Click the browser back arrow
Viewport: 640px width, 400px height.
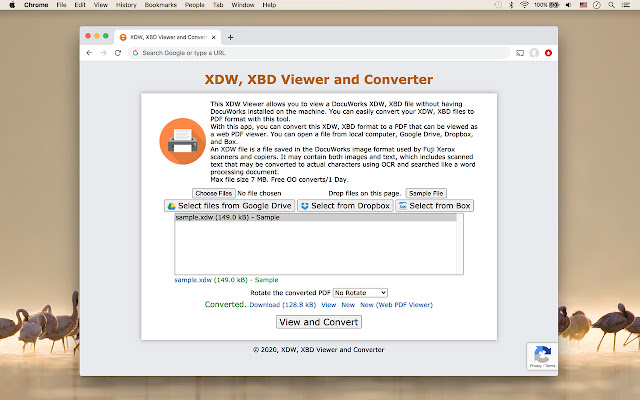pyautogui.click(x=89, y=53)
